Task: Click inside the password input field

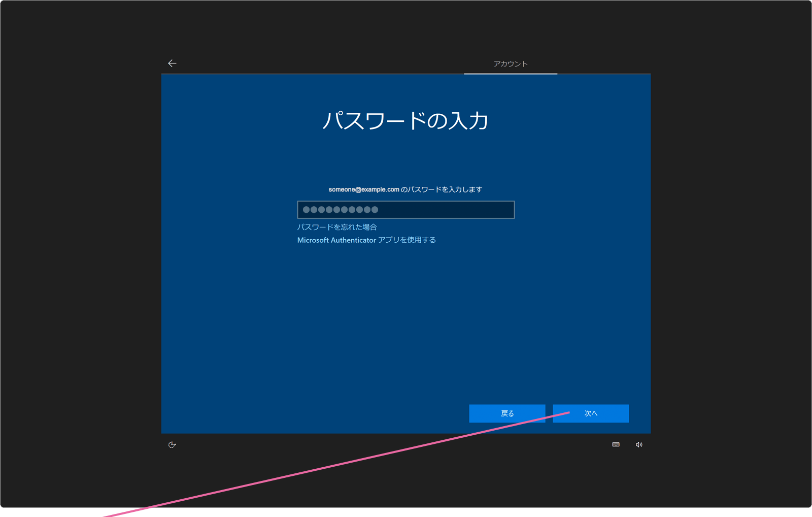Action: pyautogui.click(x=406, y=210)
